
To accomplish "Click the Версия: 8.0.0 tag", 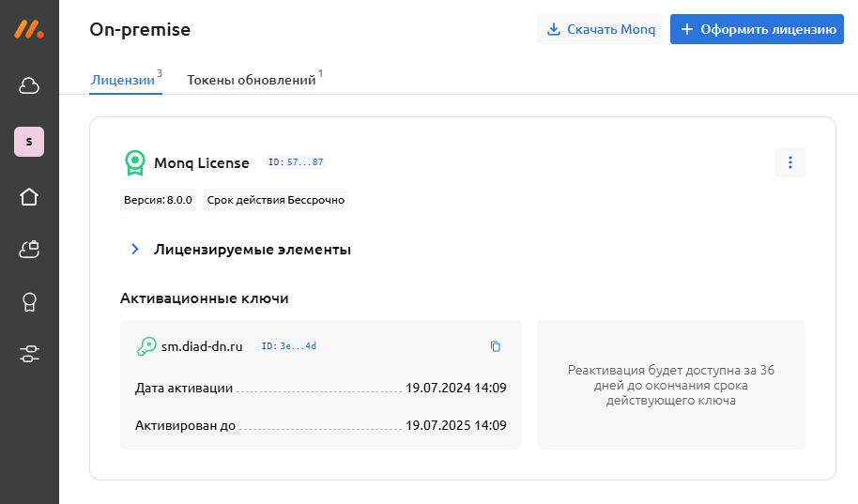I will (x=158, y=200).
